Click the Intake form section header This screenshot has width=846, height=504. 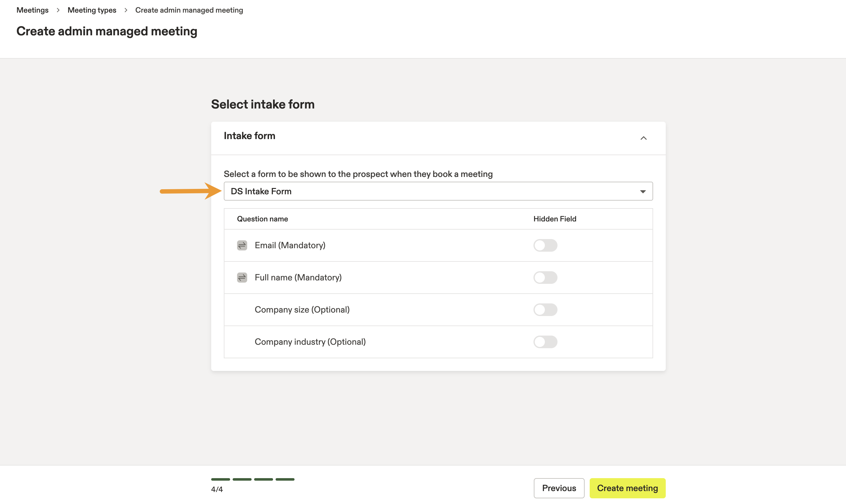(249, 136)
